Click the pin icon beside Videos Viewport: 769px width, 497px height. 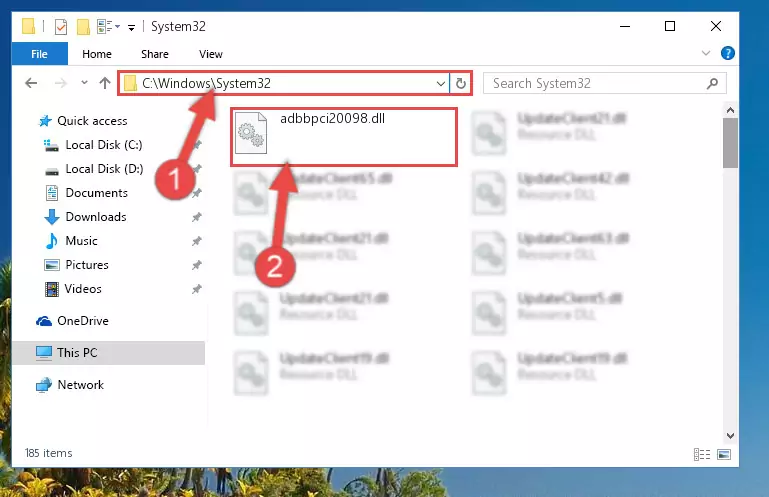(x=196, y=289)
